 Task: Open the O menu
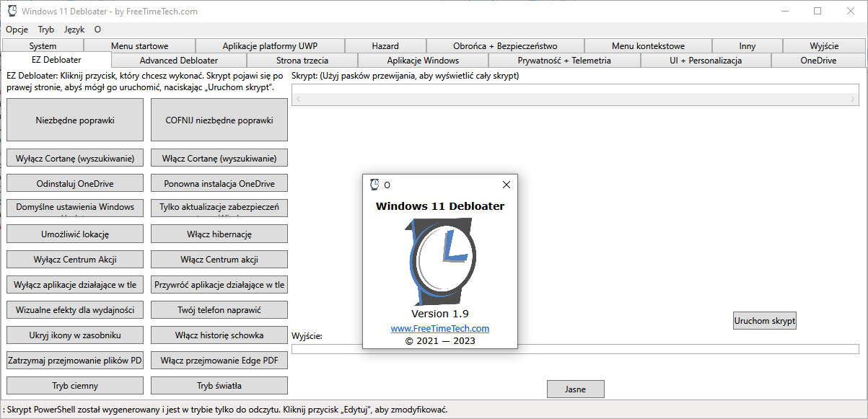(97, 30)
